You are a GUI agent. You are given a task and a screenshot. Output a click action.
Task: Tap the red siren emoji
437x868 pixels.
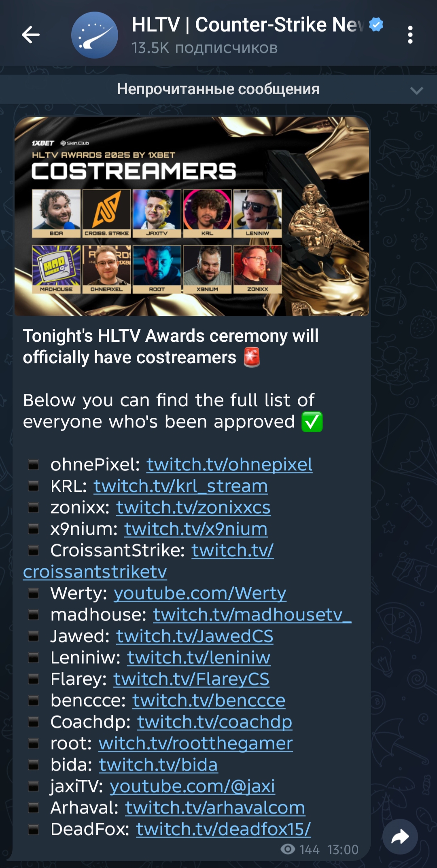pyautogui.click(x=252, y=358)
